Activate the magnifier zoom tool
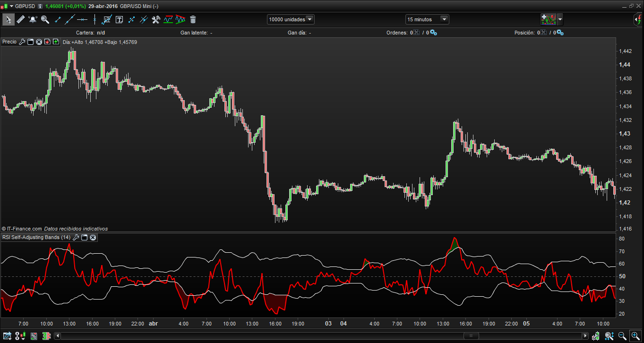Image resolution: width=644 pixels, height=343 pixels. point(45,19)
